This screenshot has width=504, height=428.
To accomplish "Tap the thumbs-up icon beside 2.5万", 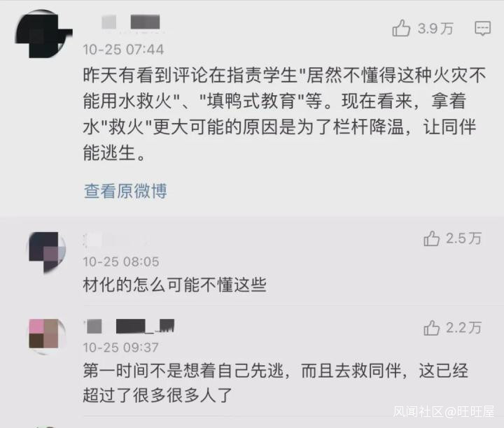I will click(x=431, y=238).
